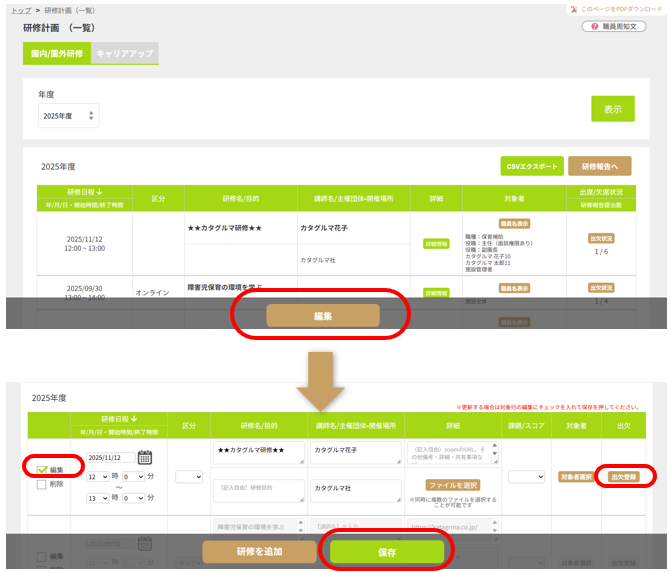This screenshot has height=572, width=671.
Task: Edit the ★★カタグルマ研修★★ training name textarea
Action: 259,453
